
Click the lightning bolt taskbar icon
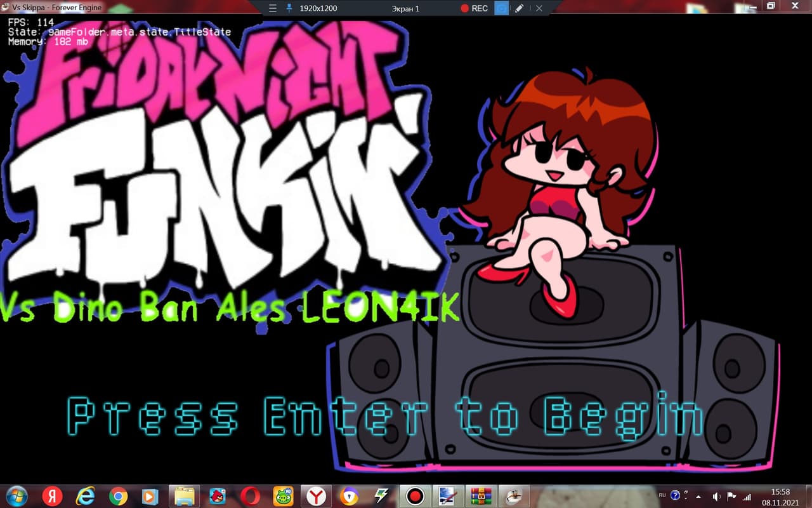[x=382, y=495]
